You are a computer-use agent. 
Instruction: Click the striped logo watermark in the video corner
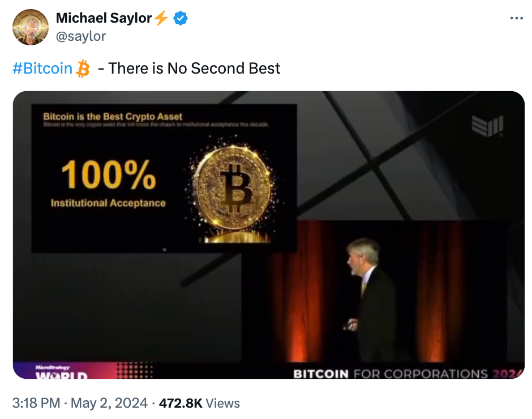[487, 126]
